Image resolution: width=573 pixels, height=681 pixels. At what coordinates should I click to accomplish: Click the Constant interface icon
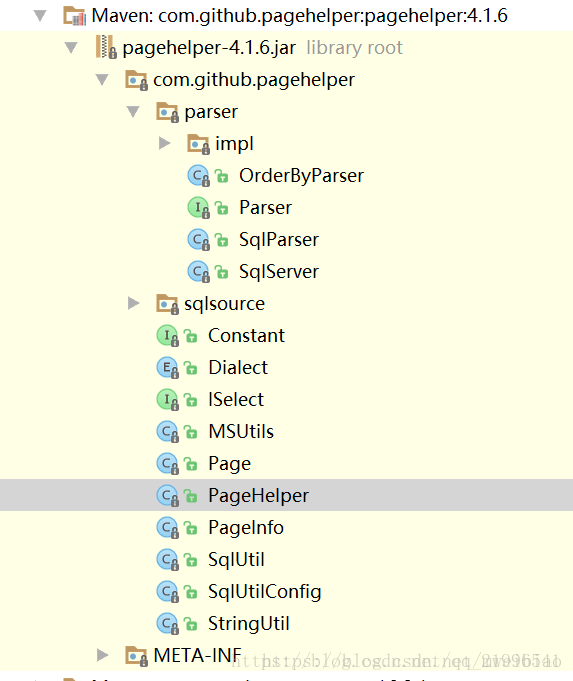168,336
